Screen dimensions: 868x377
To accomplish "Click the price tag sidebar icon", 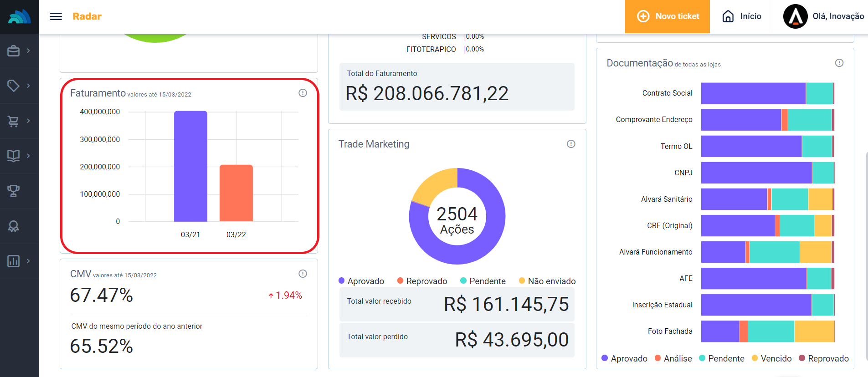I will (14, 86).
